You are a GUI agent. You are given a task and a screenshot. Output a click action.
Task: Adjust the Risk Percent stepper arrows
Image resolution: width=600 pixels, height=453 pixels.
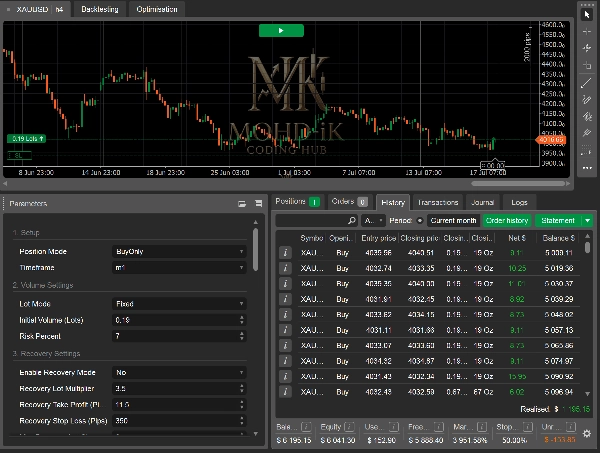click(x=241, y=336)
